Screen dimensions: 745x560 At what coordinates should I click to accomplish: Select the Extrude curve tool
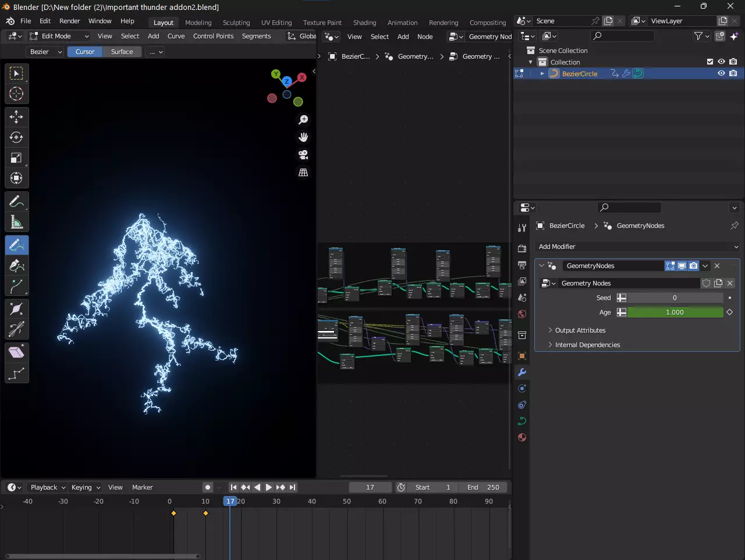(16, 286)
